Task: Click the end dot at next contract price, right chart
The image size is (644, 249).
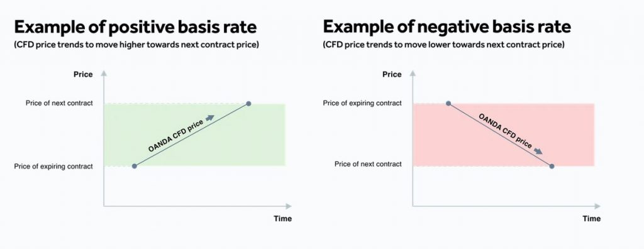Action: pyautogui.click(x=552, y=166)
